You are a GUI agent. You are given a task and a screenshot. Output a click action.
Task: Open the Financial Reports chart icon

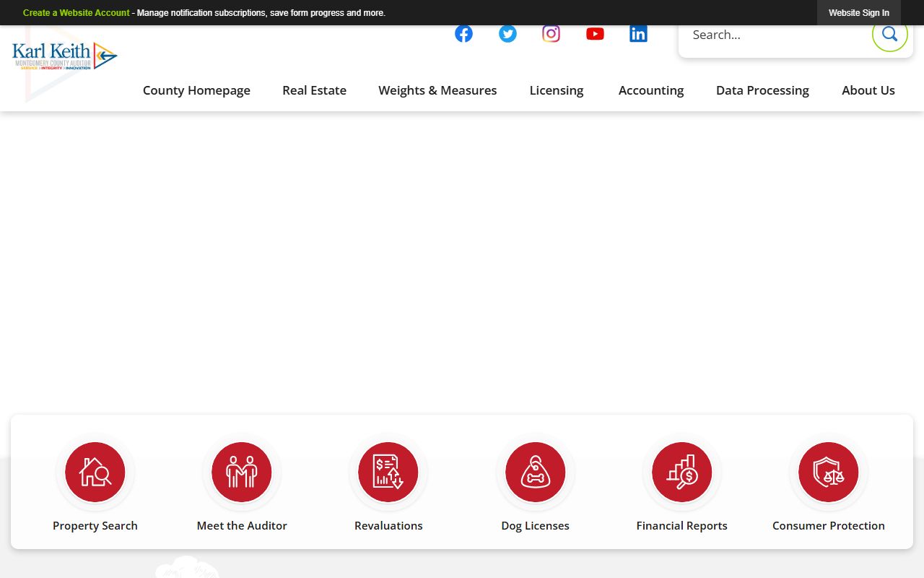681,473
